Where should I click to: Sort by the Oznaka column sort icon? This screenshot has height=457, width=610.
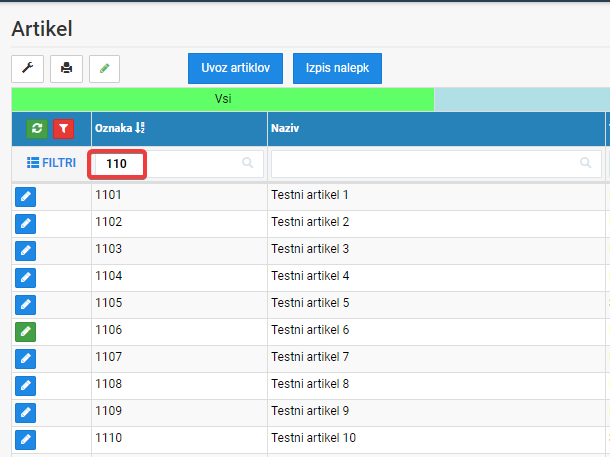coord(140,128)
